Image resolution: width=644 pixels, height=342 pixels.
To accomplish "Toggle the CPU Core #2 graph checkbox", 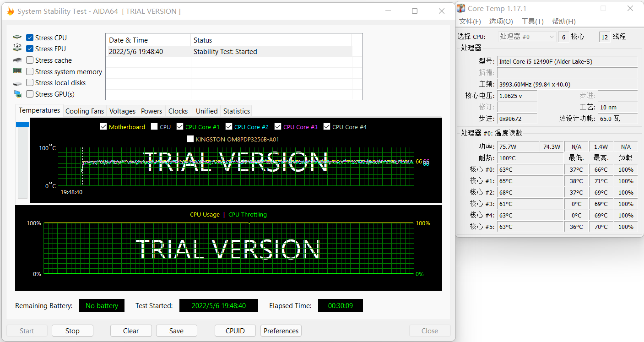I will (x=228, y=127).
